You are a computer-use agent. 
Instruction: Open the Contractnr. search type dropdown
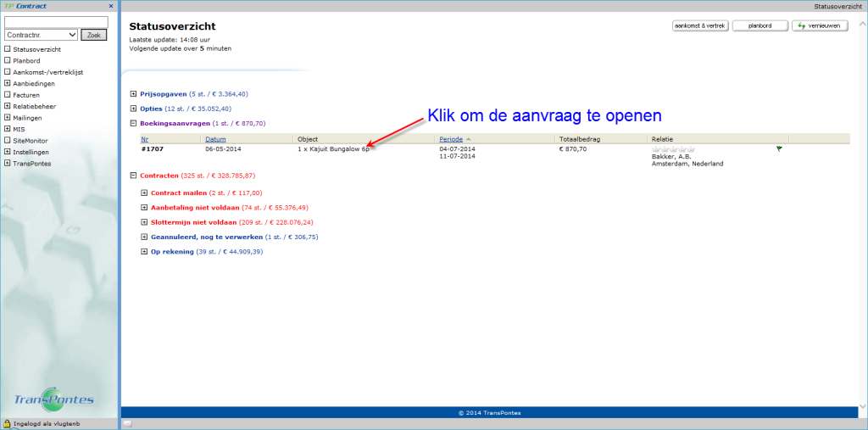coord(42,35)
